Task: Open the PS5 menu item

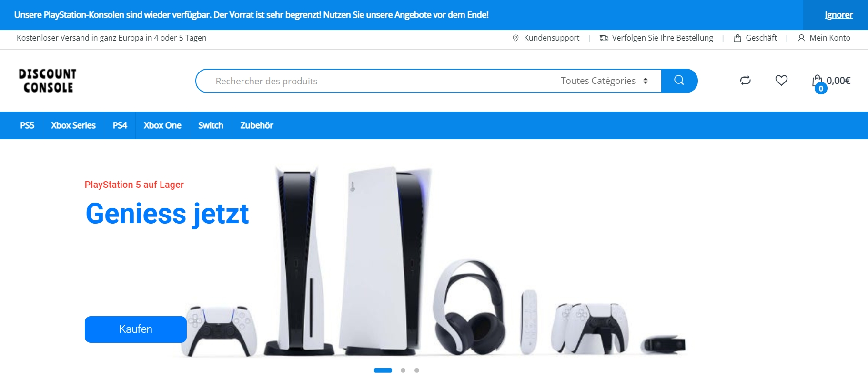Action: (27, 125)
